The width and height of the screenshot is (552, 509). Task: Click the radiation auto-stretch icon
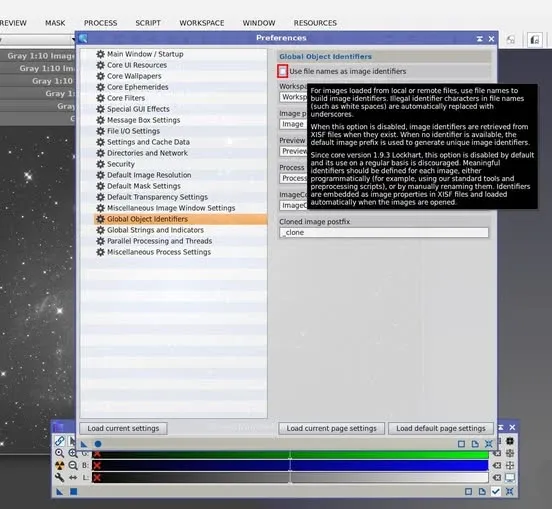[x=59, y=465]
